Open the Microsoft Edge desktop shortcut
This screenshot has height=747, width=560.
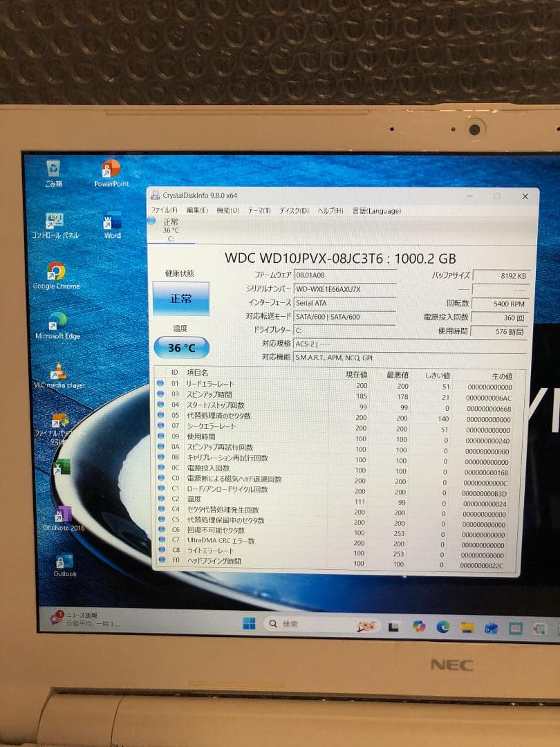(x=57, y=326)
